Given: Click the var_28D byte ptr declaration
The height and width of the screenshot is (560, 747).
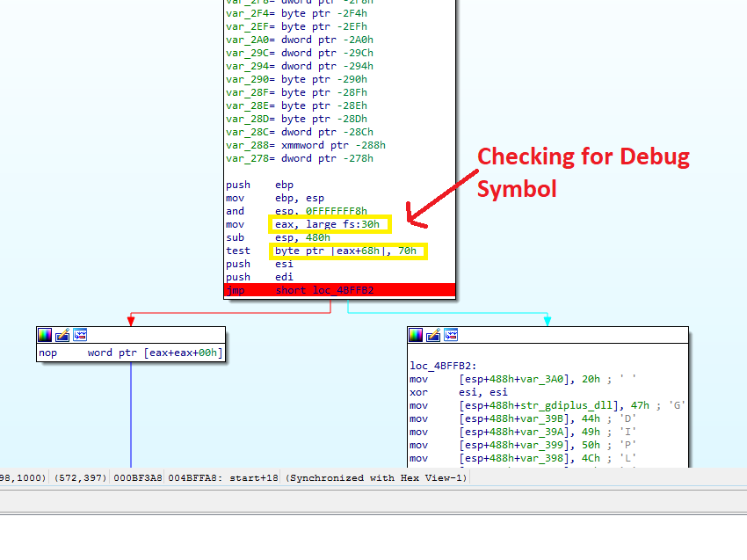Looking at the screenshot, I should [297, 119].
